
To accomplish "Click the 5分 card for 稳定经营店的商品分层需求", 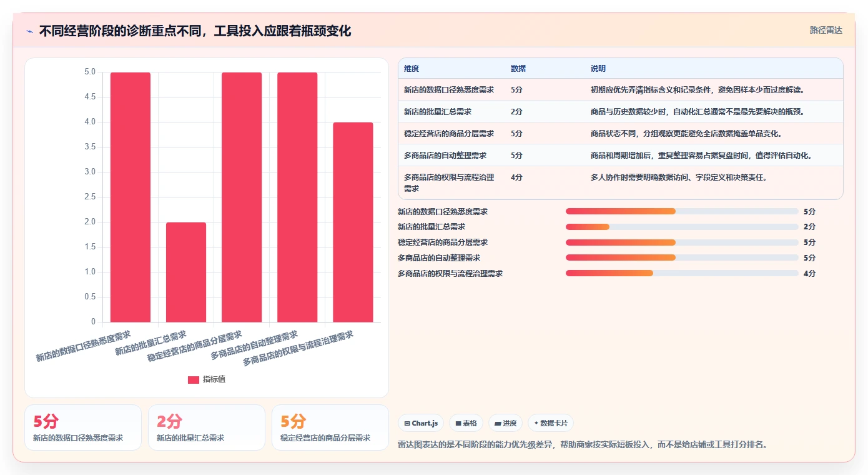I will [330, 427].
